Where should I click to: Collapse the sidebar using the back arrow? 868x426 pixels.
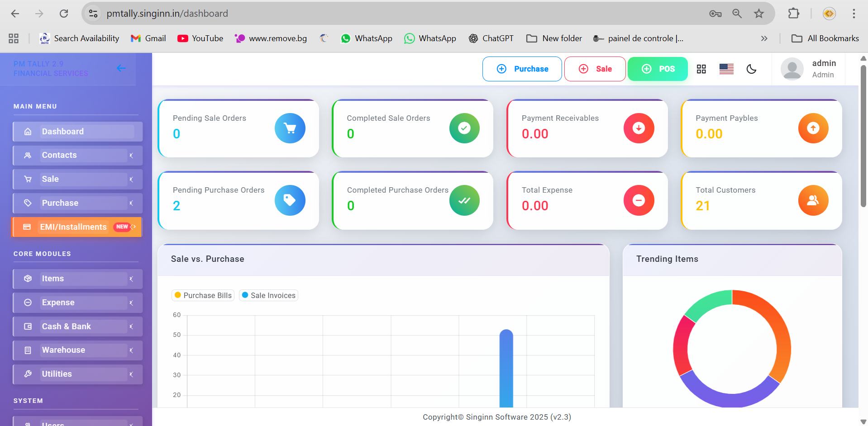tap(121, 68)
